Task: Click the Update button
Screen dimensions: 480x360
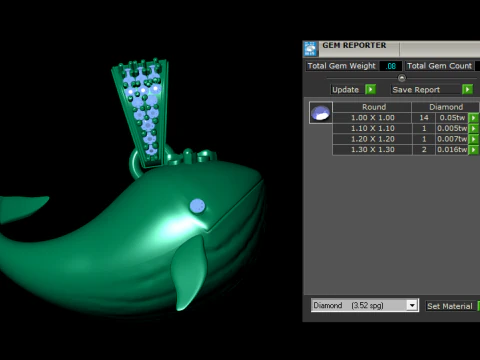Action: 348,89
